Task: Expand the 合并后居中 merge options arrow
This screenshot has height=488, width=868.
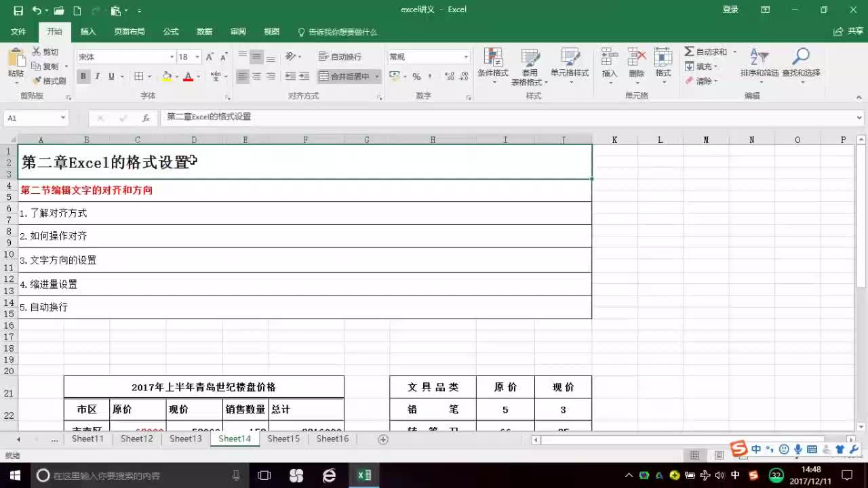Action: coord(376,77)
